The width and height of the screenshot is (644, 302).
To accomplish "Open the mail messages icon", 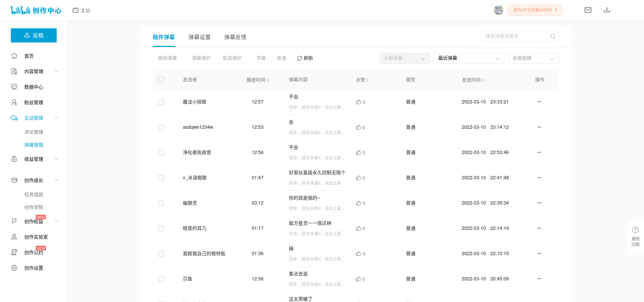I will click(x=588, y=10).
